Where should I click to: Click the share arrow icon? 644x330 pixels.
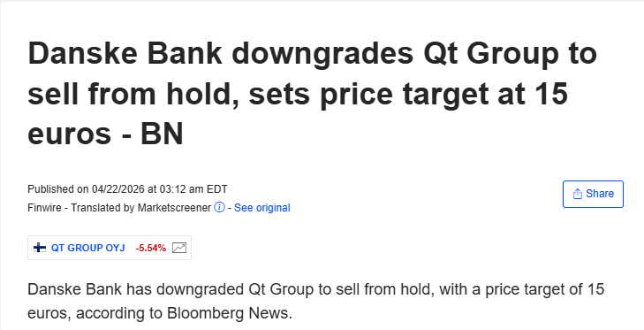click(578, 194)
